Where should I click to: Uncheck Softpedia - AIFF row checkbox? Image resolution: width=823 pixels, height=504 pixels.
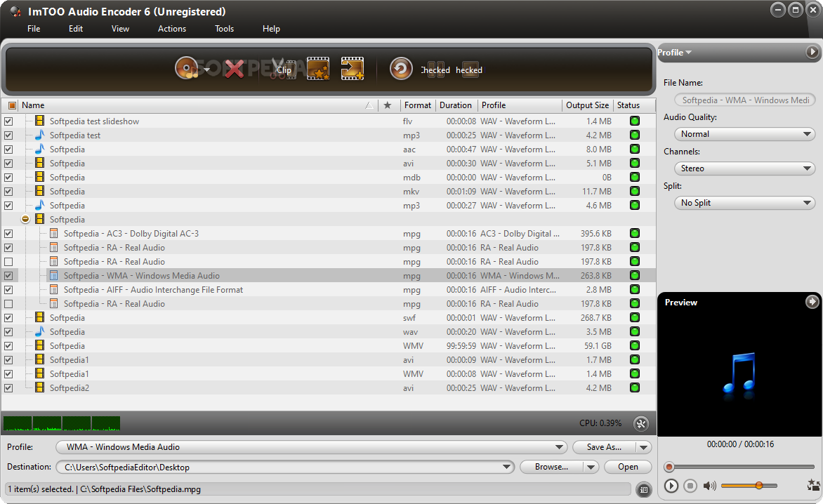pos(8,289)
